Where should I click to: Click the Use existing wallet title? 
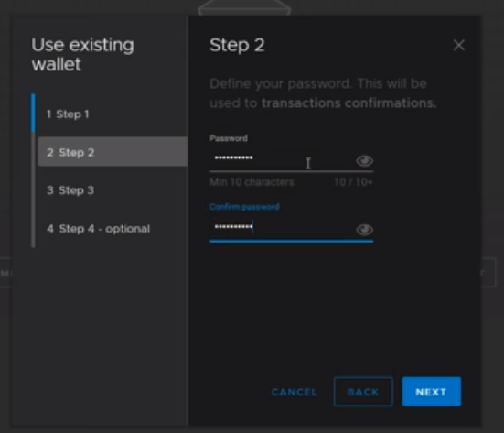[82, 54]
